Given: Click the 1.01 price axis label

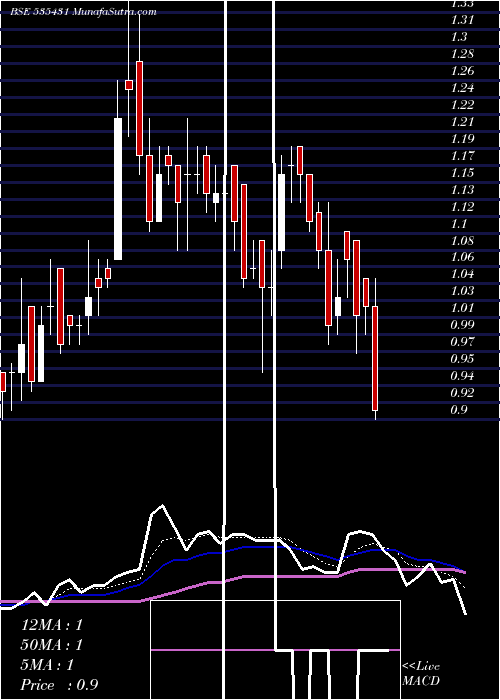Looking at the screenshot, I should 462,308.
